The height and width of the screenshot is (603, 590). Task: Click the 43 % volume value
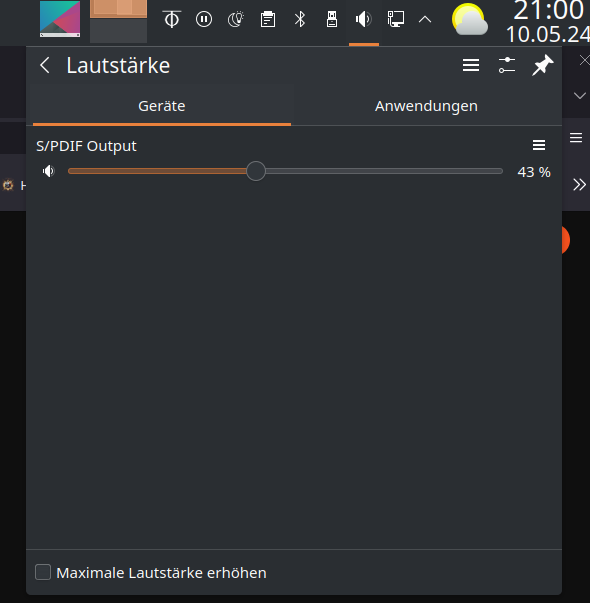click(x=534, y=172)
